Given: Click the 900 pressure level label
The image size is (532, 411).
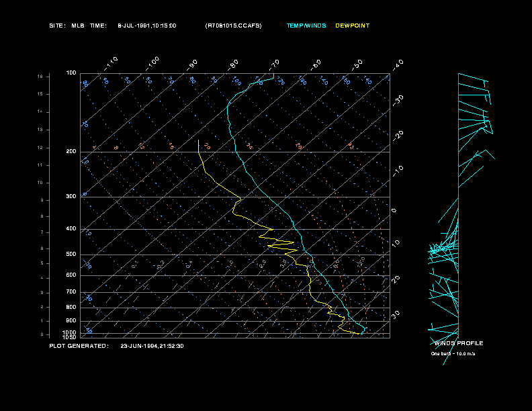Looking at the screenshot, I should pyautogui.click(x=71, y=321).
